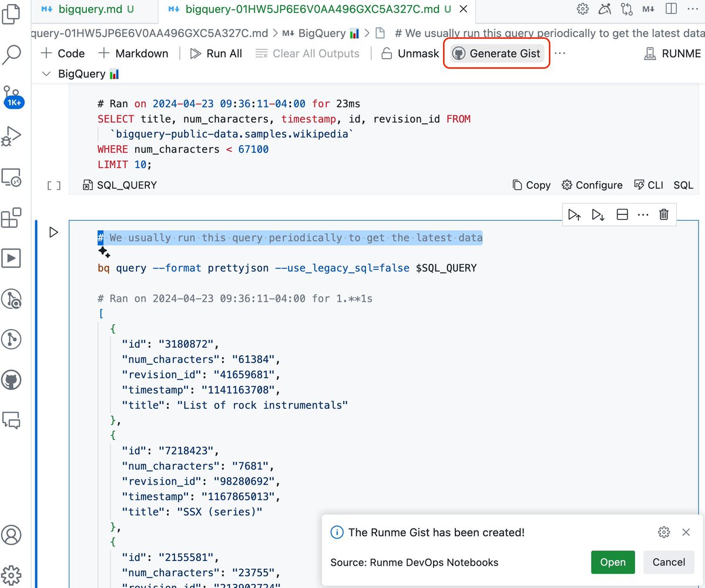The width and height of the screenshot is (705, 588).
Task: Open the Explorer files view
Action: pos(12,13)
